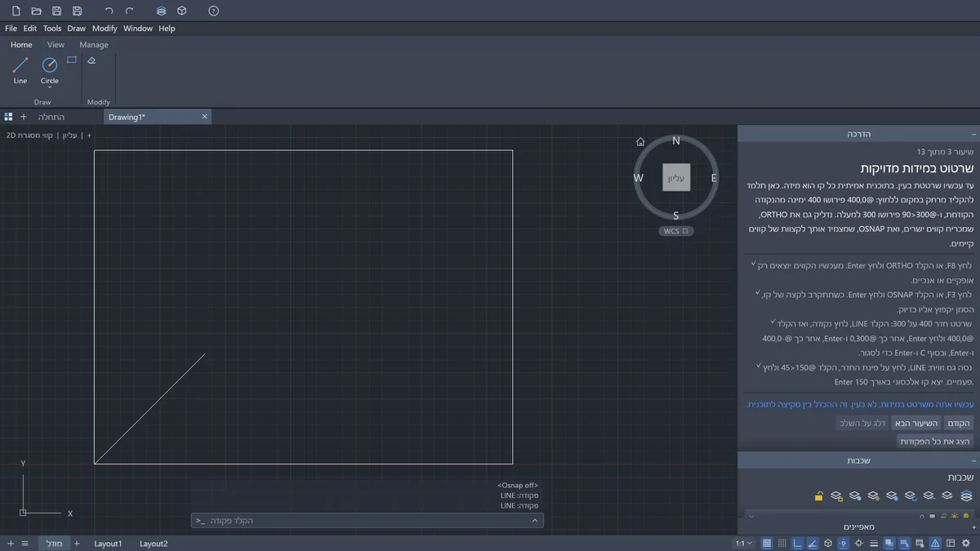
Task: Click the 3D cube icon in top toolbar
Action: click(x=182, y=11)
